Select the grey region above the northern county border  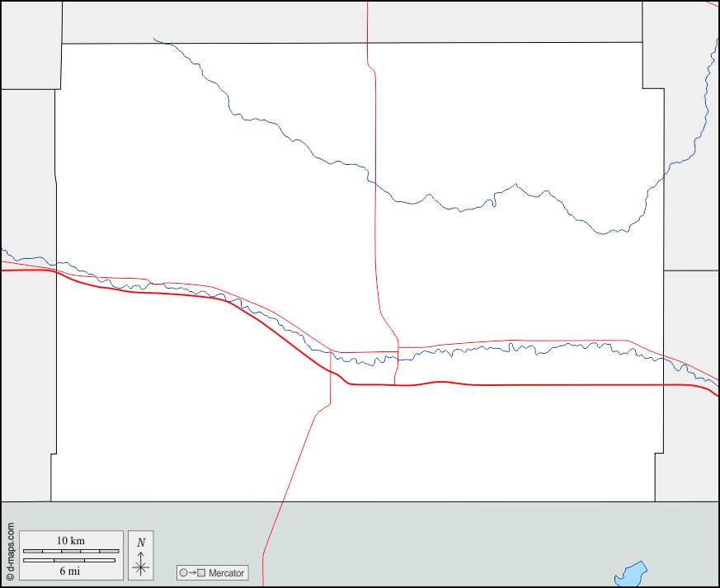pyautogui.click(x=214, y=21)
